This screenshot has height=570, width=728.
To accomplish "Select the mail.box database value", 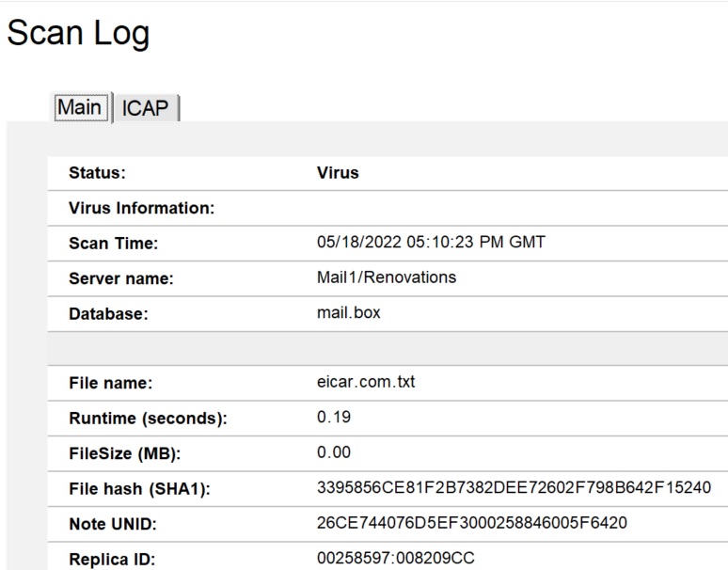I will click(349, 312).
